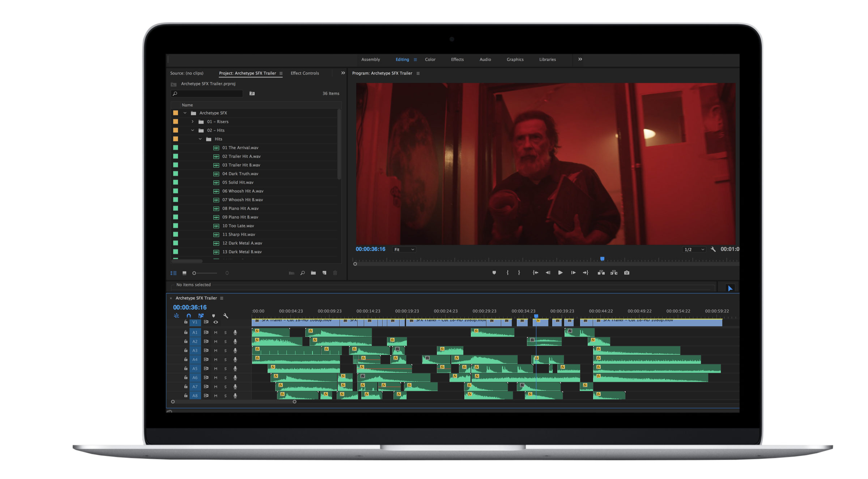
Task: Open the Fit zoom level dropdown
Action: point(404,249)
